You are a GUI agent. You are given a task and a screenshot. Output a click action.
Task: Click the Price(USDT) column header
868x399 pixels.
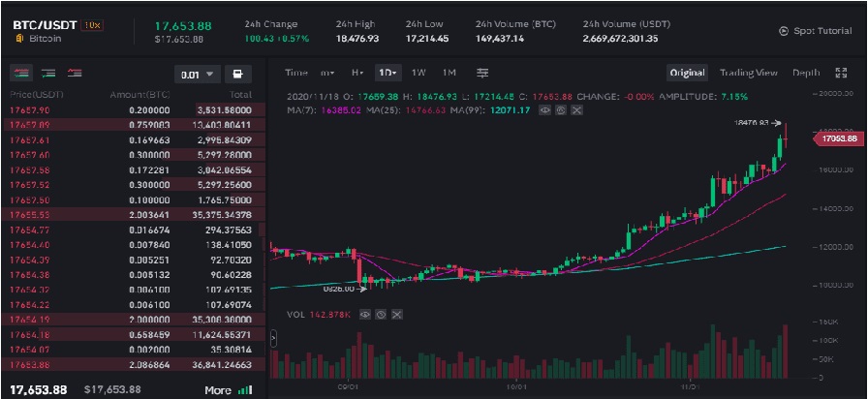point(37,95)
